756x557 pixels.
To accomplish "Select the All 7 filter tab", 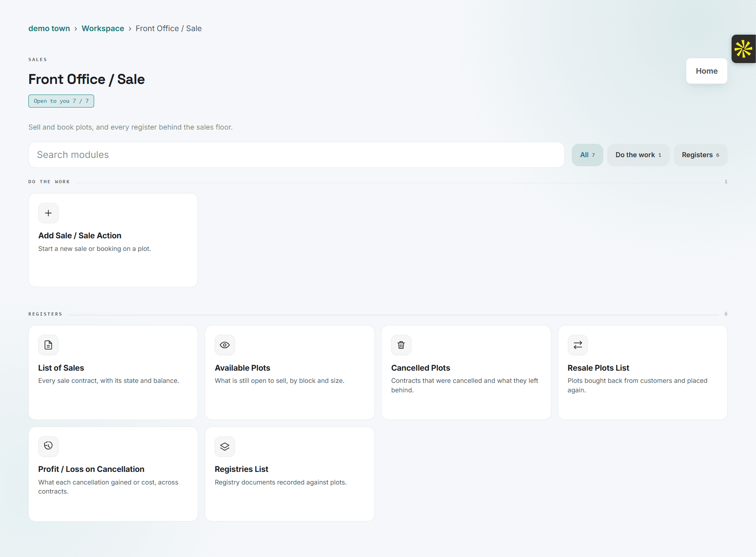I will coord(587,155).
